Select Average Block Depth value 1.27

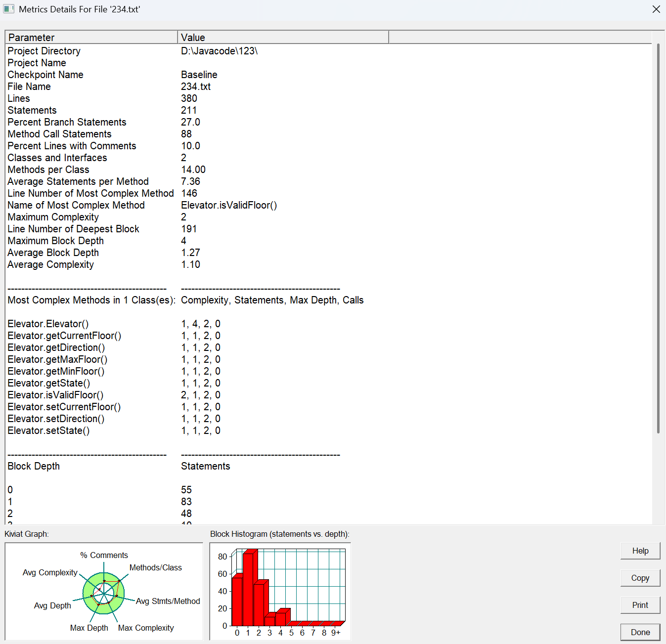coord(190,253)
